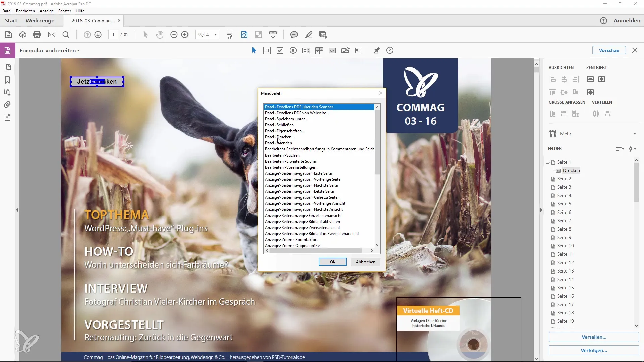This screenshot has height=362, width=644.
Task: Add a text field tool
Action: click(267, 51)
